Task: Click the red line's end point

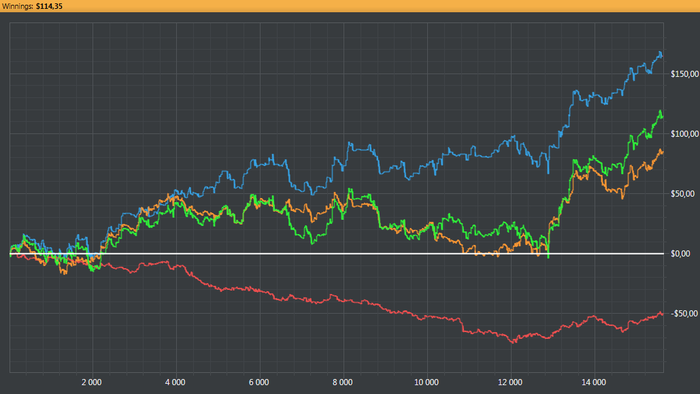Action: pos(662,314)
